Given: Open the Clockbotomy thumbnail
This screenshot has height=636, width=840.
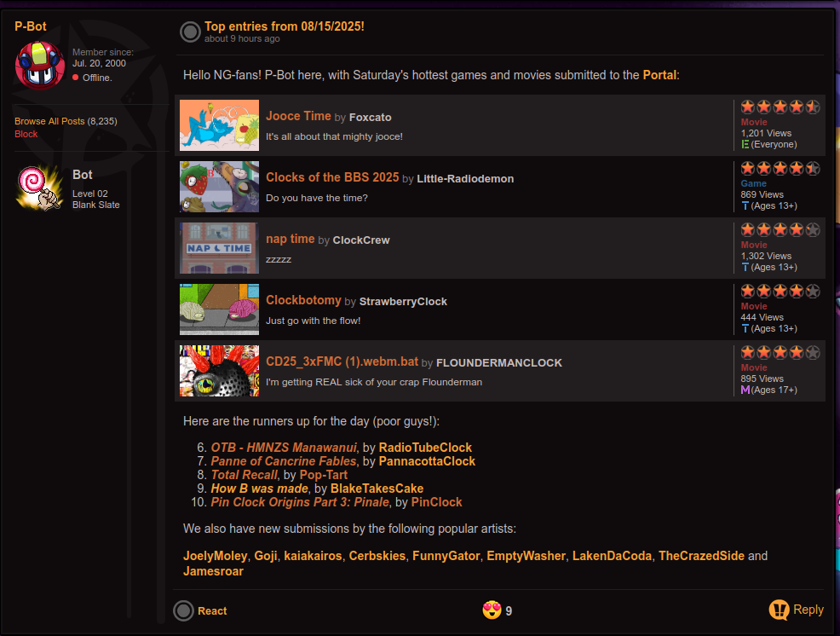Looking at the screenshot, I should [x=219, y=309].
